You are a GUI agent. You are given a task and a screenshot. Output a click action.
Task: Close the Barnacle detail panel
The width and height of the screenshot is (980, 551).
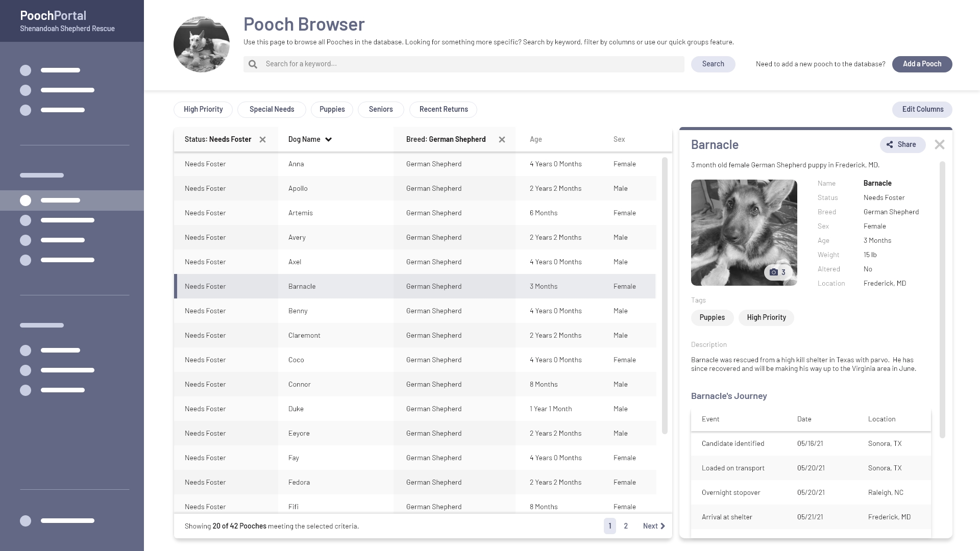(x=939, y=145)
